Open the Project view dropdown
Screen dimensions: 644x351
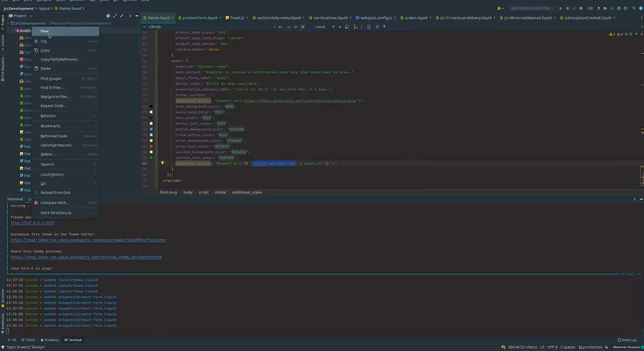click(x=20, y=16)
